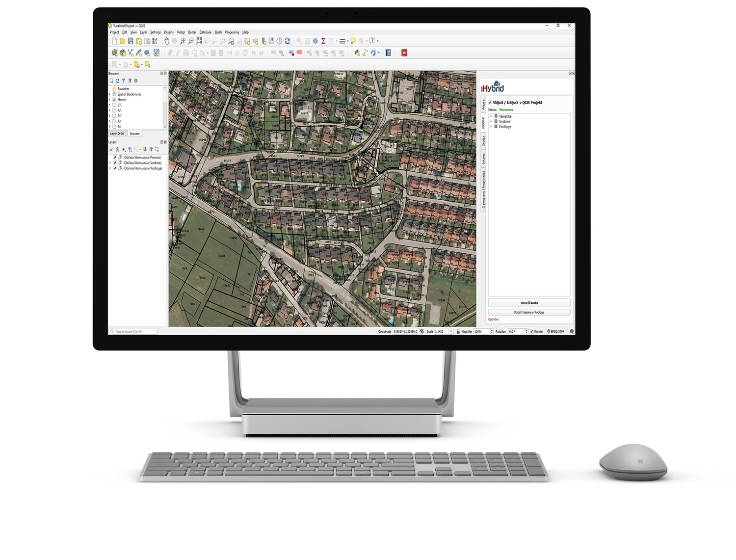
Task: Select the Pan Map hand tool
Action: click(x=166, y=41)
